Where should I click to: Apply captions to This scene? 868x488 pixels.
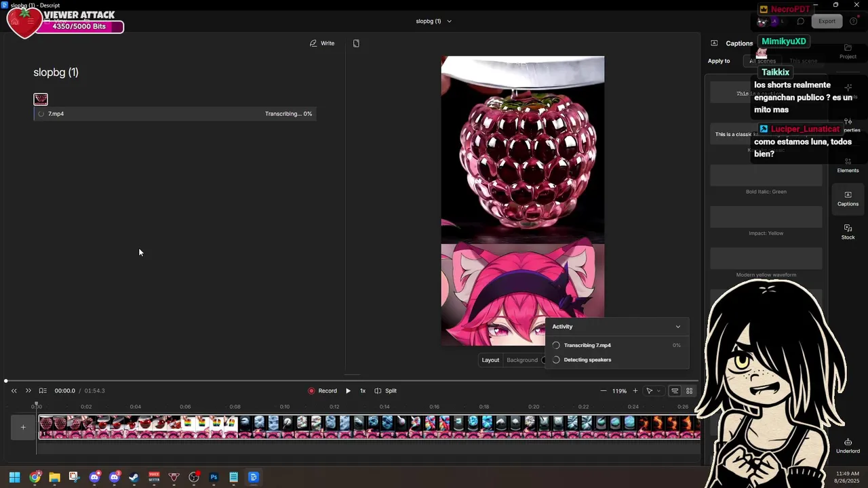coord(803,61)
